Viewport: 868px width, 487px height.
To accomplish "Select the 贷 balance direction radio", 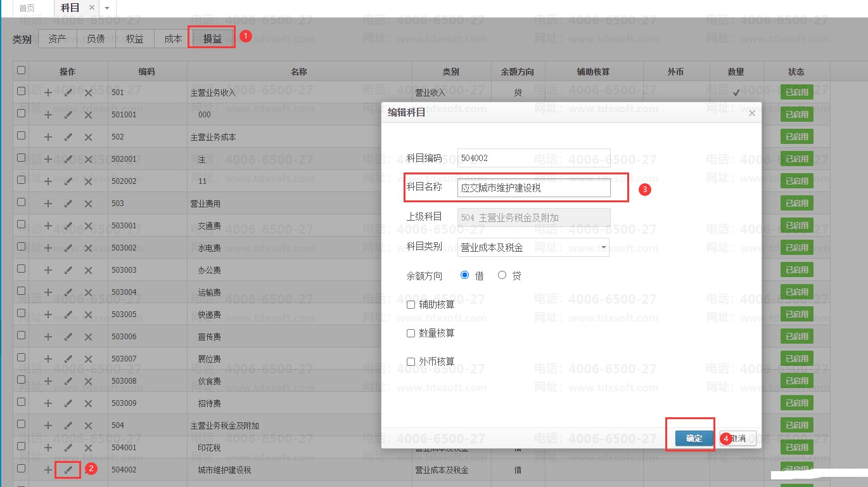I will 502,275.
